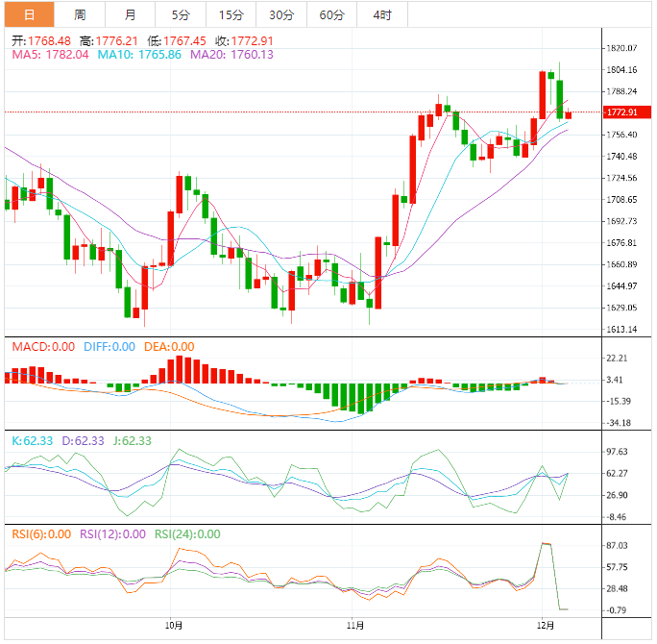Switch to the 日 daily chart tab

[29, 14]
